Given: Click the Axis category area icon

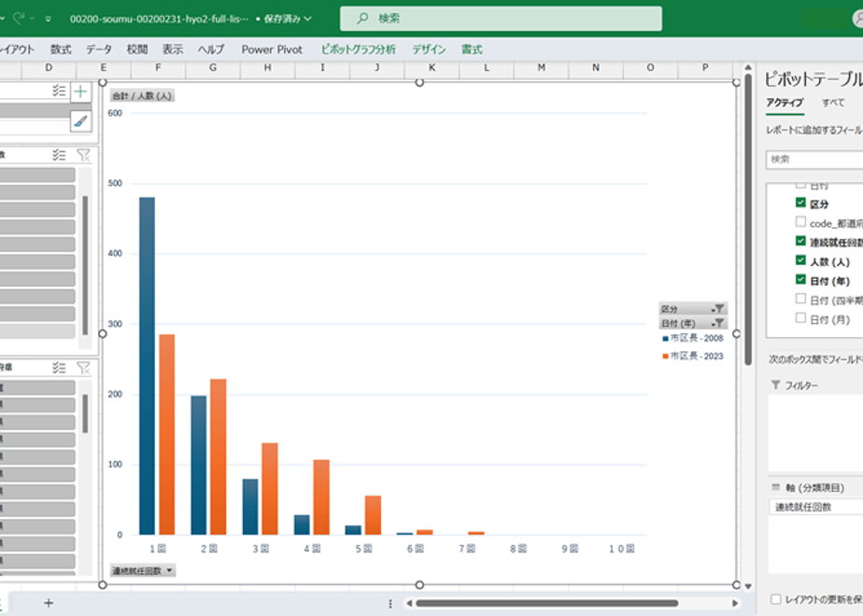Looking at the screenshot, I should (776, 487).
